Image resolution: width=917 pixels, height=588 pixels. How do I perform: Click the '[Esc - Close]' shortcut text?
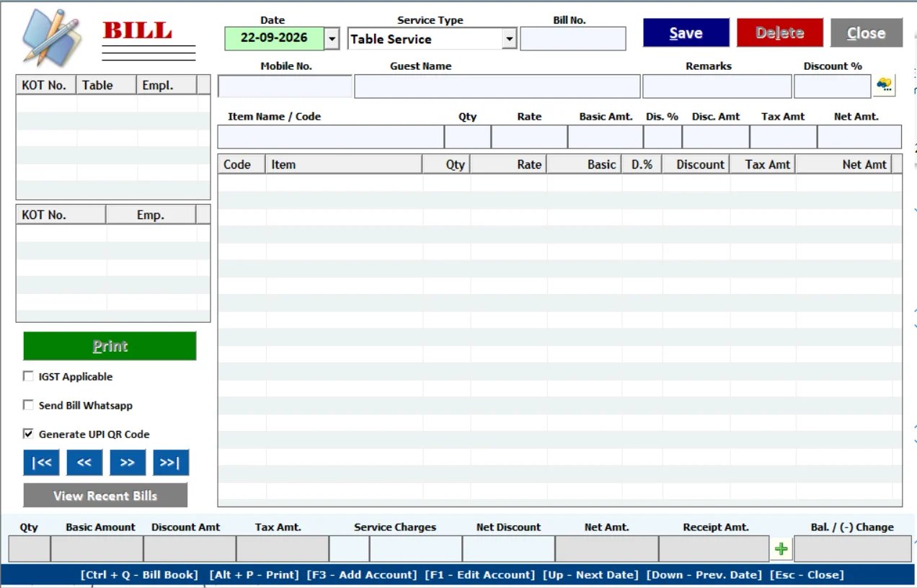pos(807,574)
